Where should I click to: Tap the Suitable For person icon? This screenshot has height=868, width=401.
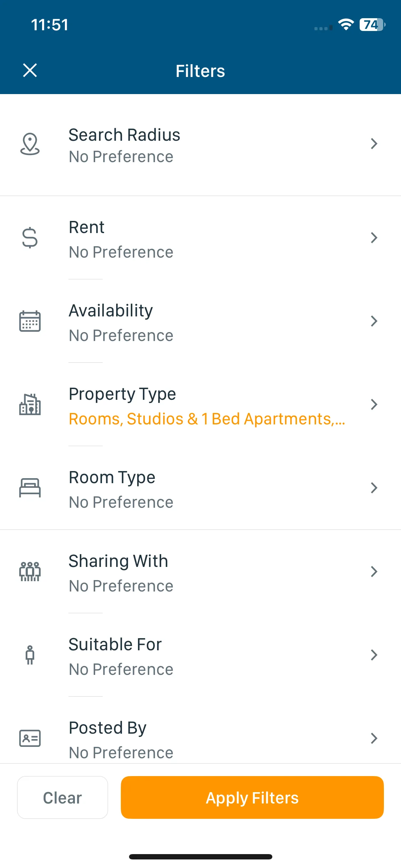pyautogui.click(x=30, y=655)
